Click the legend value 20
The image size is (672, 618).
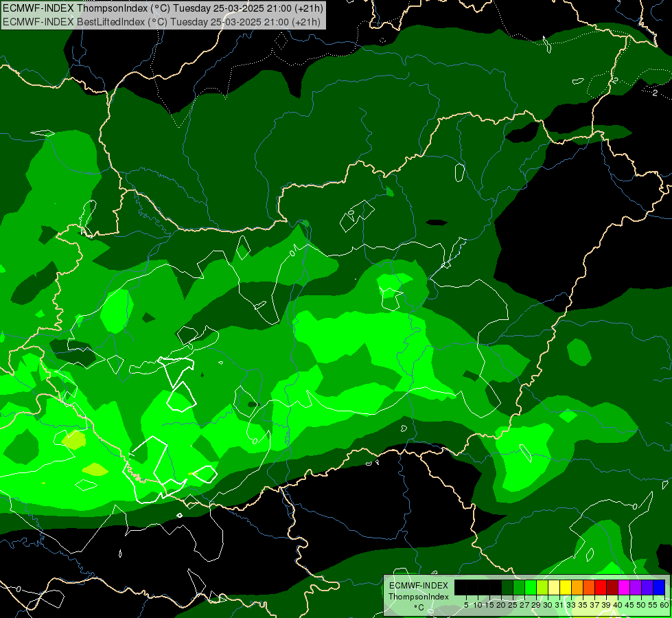[x=501, y=605]
